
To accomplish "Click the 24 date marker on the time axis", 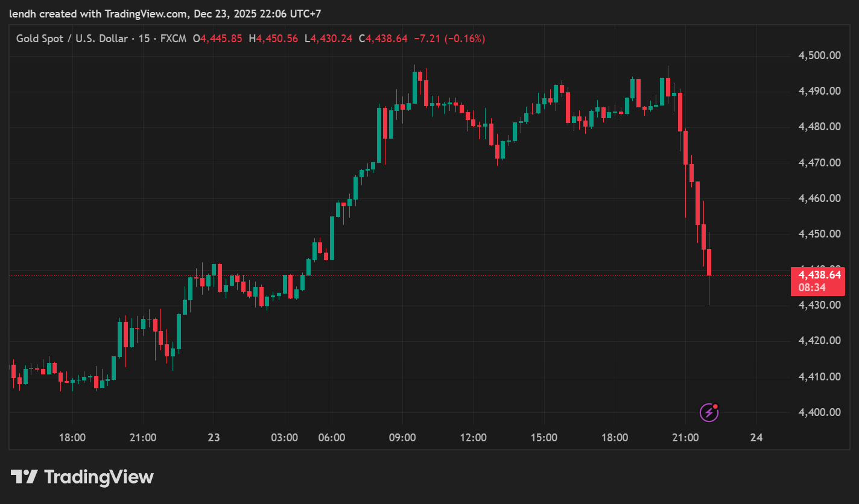I will 756,438.
